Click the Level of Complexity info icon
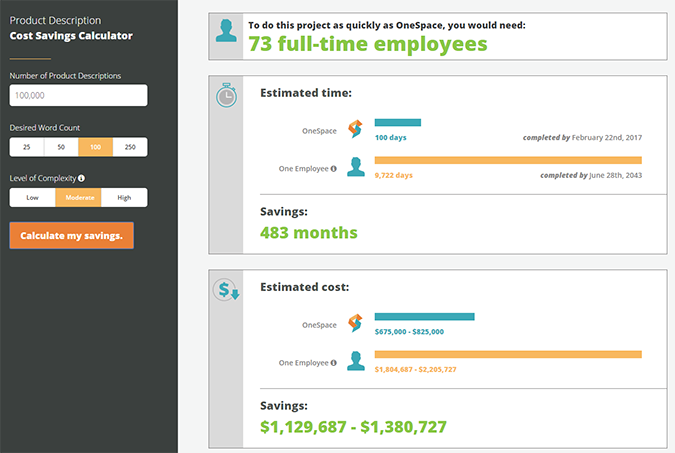The height and width of the screenshot is (453, 675). click(x=81, y=178)
